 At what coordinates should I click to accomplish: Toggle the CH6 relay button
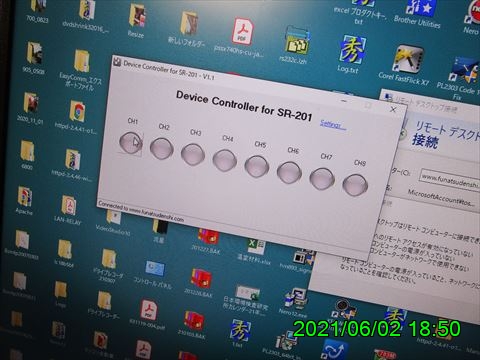click(289, 172)
